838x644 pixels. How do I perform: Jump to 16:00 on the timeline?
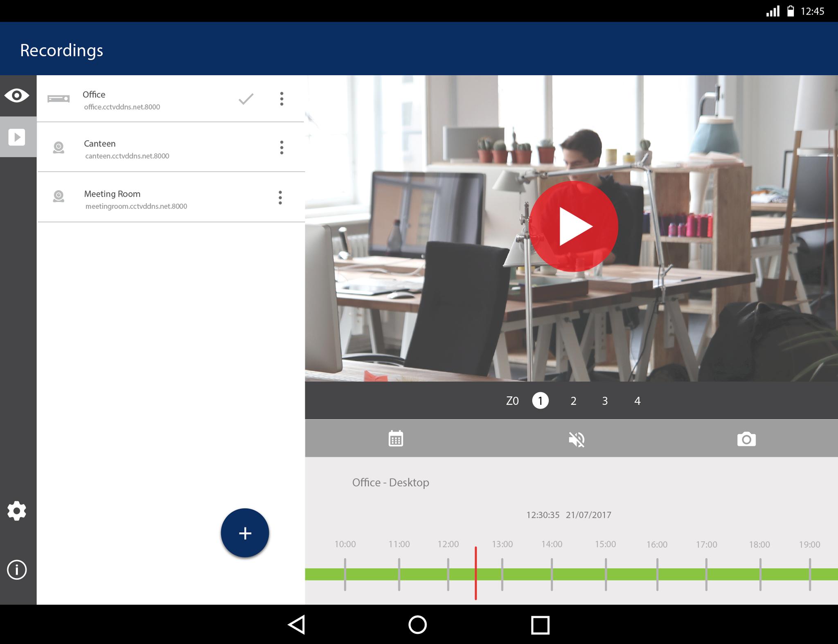(x=657, y=544)
